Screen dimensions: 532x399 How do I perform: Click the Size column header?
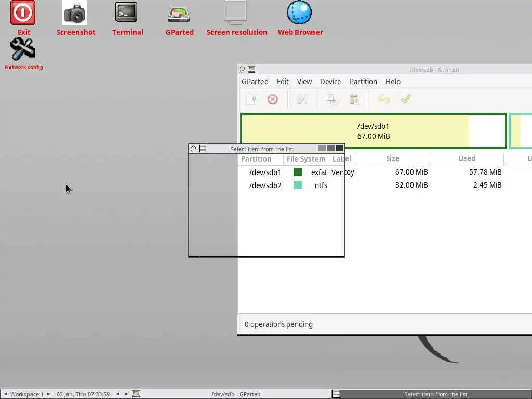point(393,158)
